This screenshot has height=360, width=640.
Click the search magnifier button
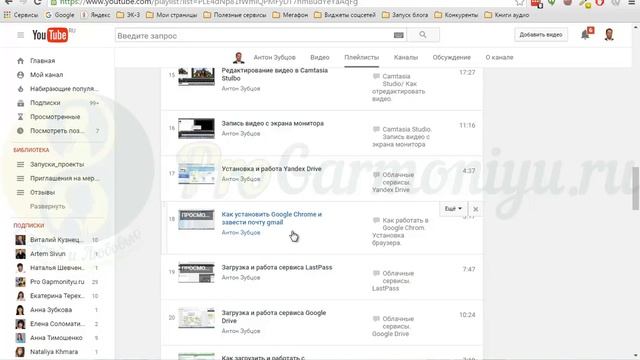coord(423,35)
